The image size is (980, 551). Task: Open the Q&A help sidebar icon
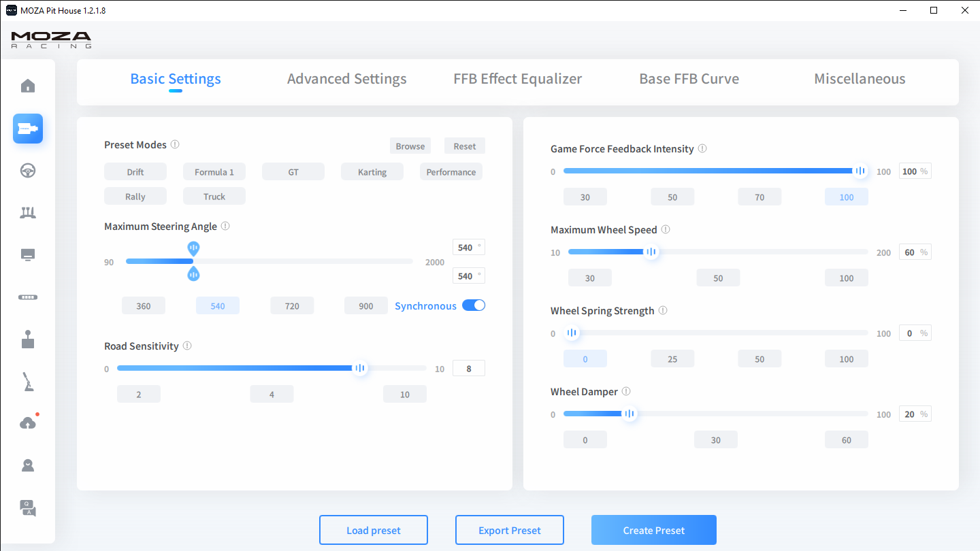pos(28,507)
